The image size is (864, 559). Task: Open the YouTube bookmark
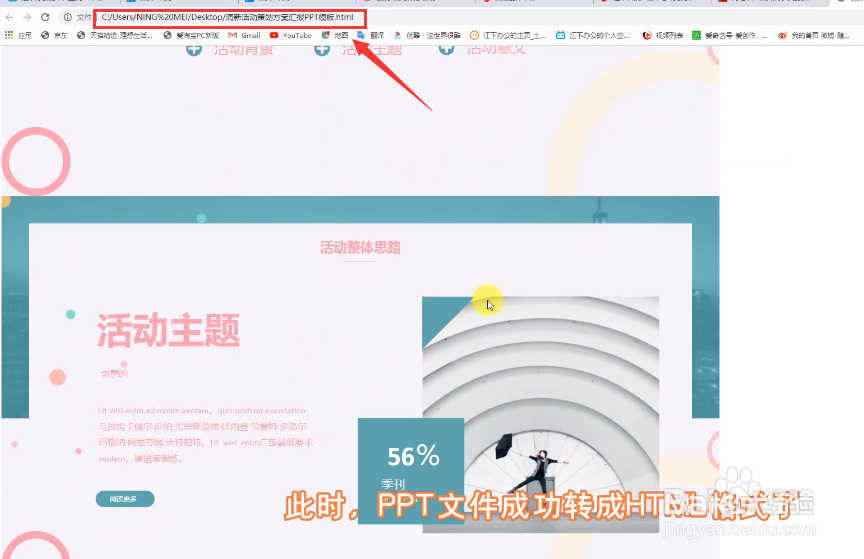291,35
